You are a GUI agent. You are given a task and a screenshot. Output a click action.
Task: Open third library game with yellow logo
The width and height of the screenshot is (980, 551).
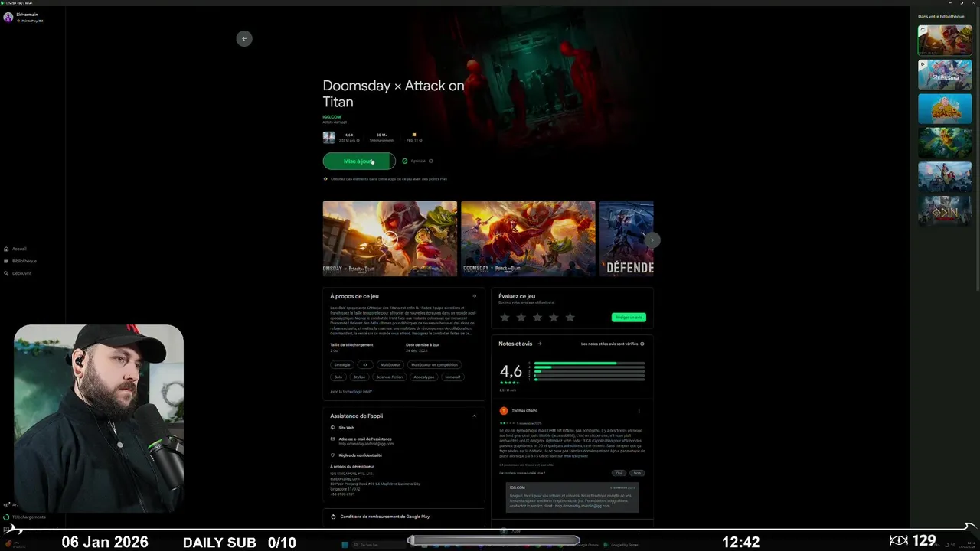(x=945, y=109)
